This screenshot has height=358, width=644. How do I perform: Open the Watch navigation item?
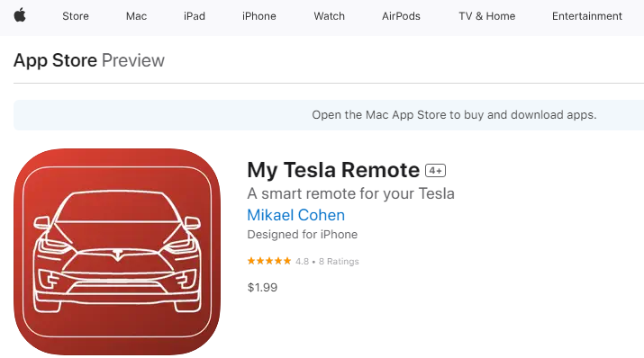coord(330,16)
